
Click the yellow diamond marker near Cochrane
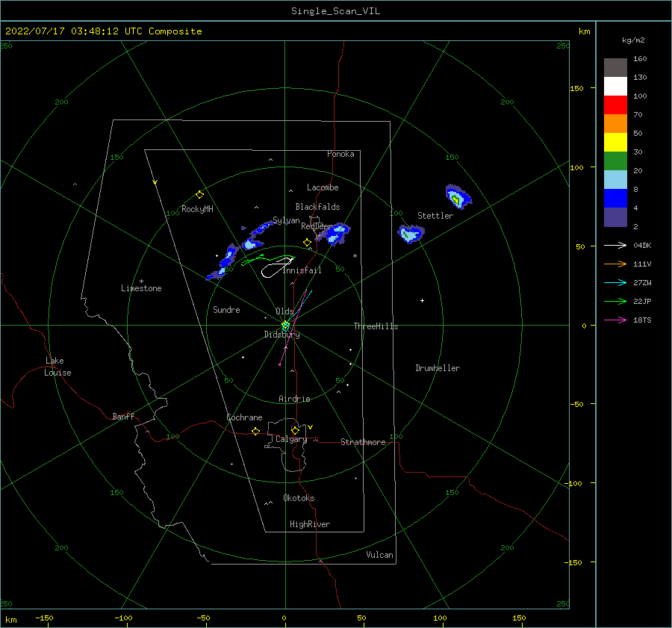click(255, 431)
